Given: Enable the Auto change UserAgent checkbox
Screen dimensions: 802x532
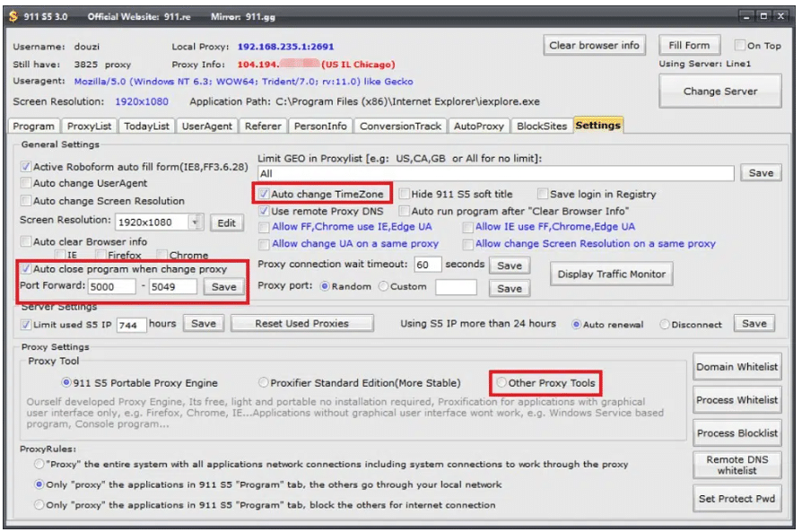Looking at the screenshot, I should click(x=26, y=183).
